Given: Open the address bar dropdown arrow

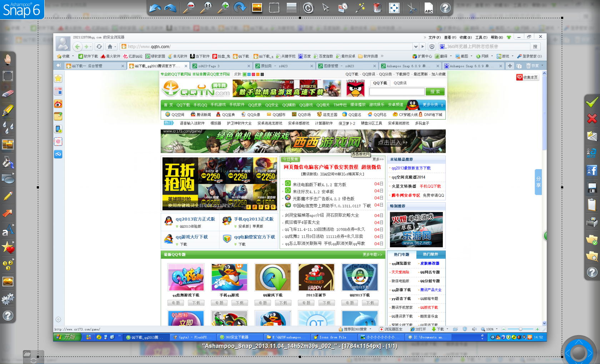Looking at the screenshot, I should 416,46.
